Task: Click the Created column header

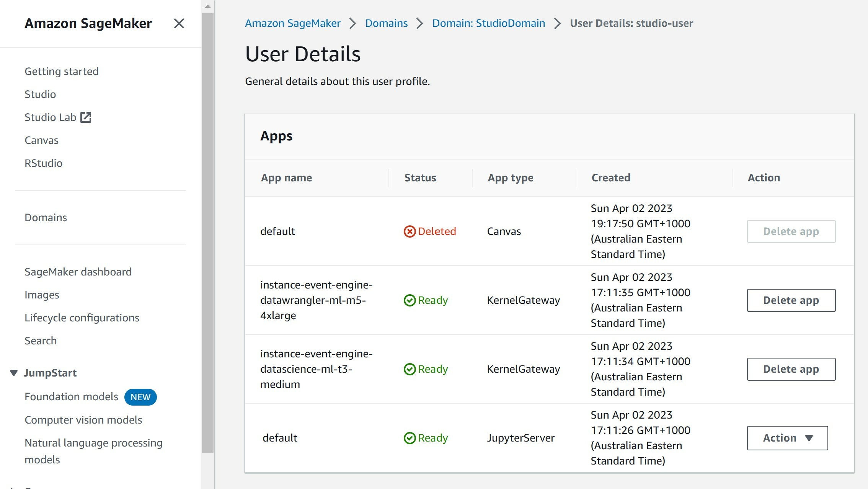Action: click(x=610, y=178)
